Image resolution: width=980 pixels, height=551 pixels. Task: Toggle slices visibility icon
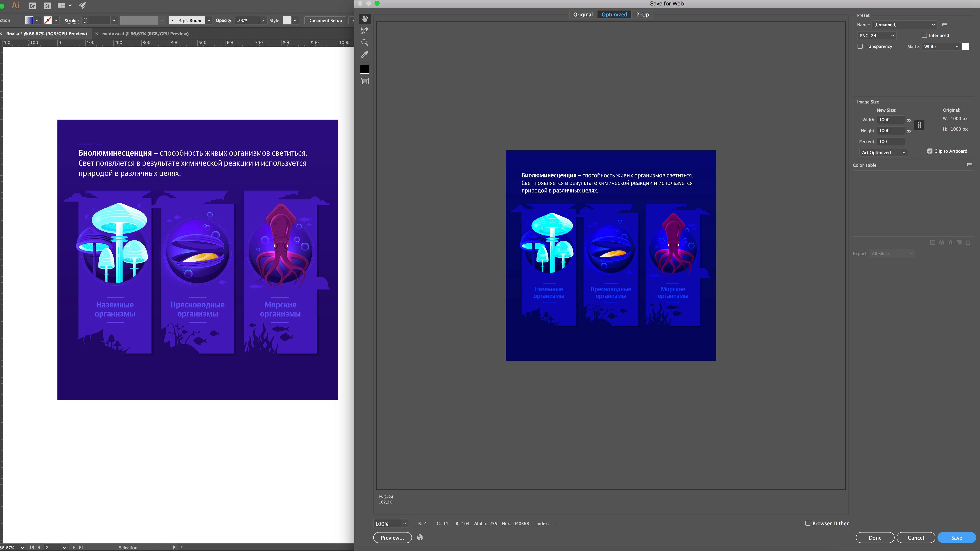pyautogui.click(x=364, y=81)
